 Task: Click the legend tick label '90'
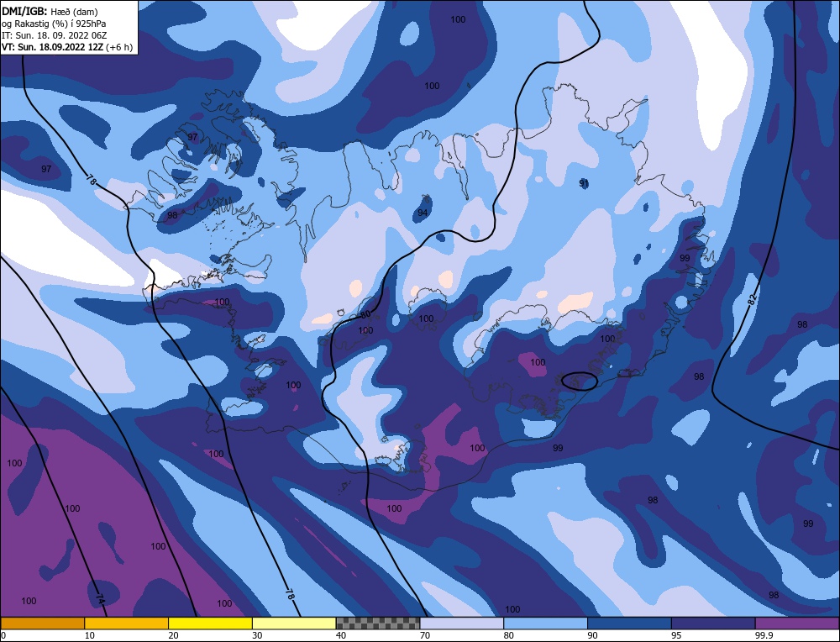point(592,635)
